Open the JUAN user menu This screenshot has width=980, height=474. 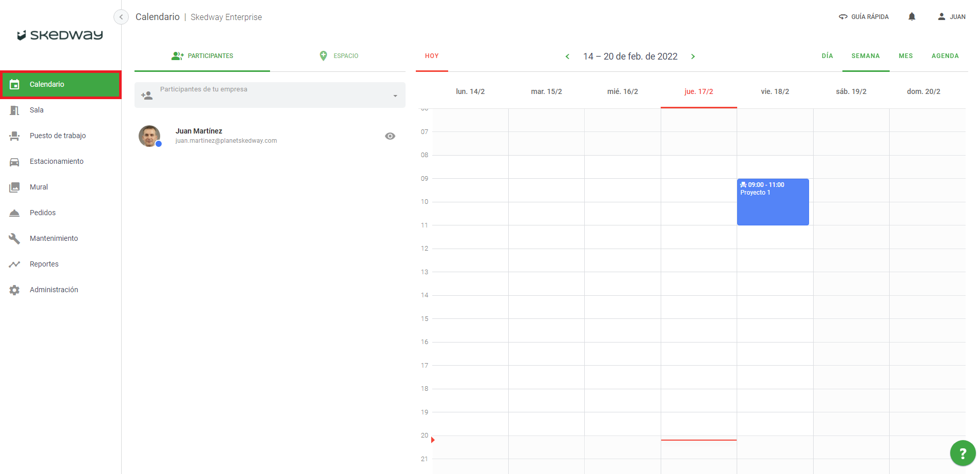[951, 17]
